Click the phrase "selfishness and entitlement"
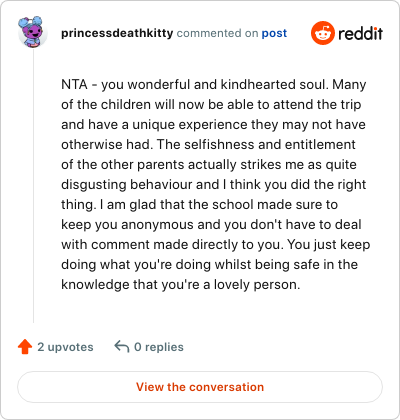This screenshot has width=400, height=420. [x=270, y=144]
